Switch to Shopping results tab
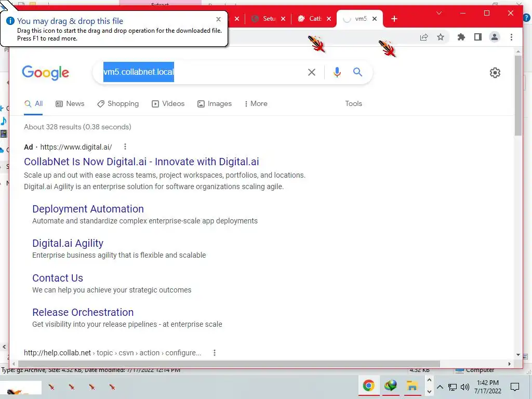The height and width of the screenshot is (399, 532). 118,103
